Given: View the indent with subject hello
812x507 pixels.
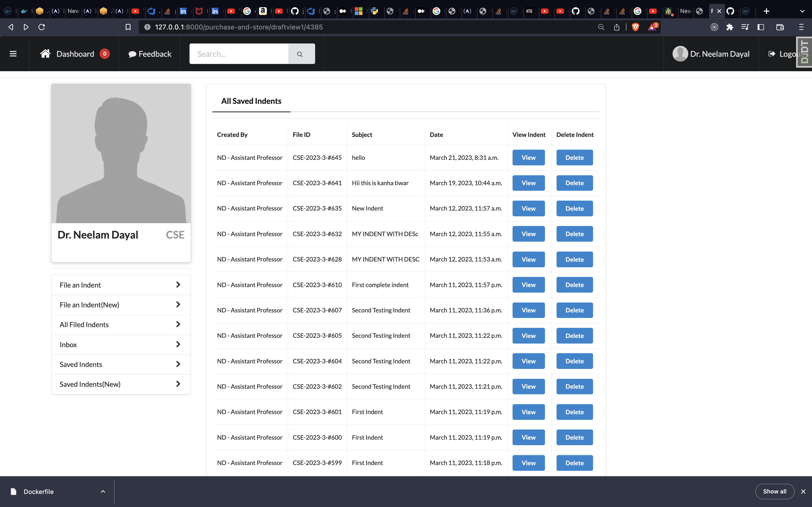Looking at the screenshot, I should point(528,158).
